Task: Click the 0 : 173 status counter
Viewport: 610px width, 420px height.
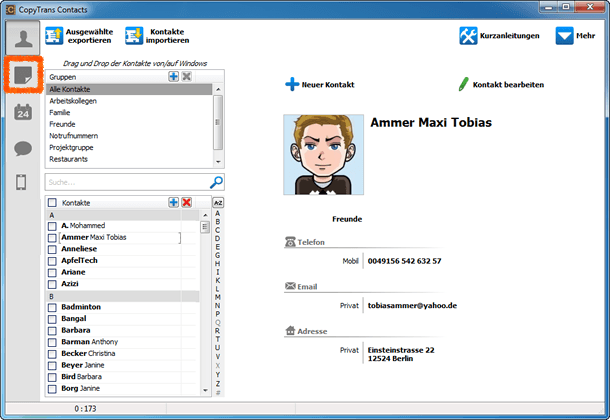Action: pyautogui.click(x=85, y=409)
